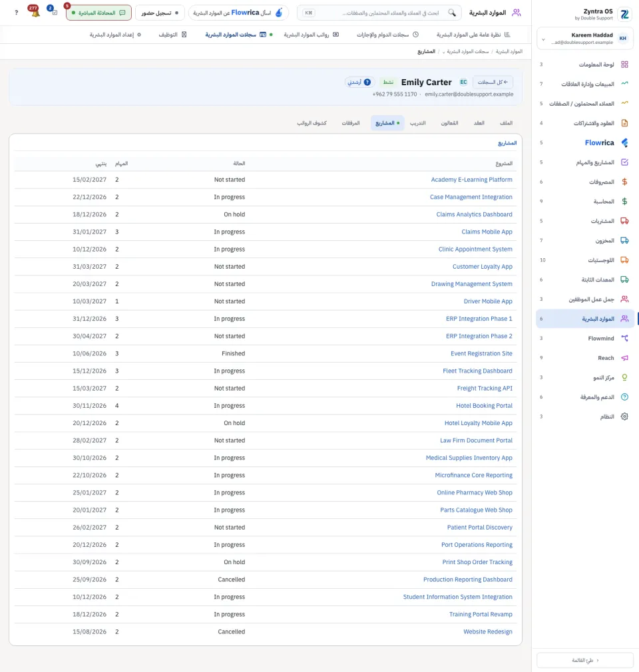Open the المحادثة المباشرة live chat button

(99, 13)
